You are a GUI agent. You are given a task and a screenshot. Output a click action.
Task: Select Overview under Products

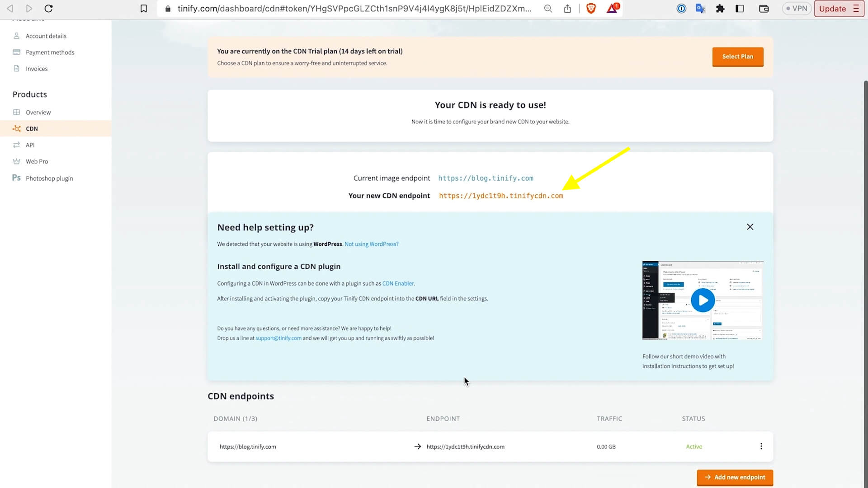[x=38, y=112]
